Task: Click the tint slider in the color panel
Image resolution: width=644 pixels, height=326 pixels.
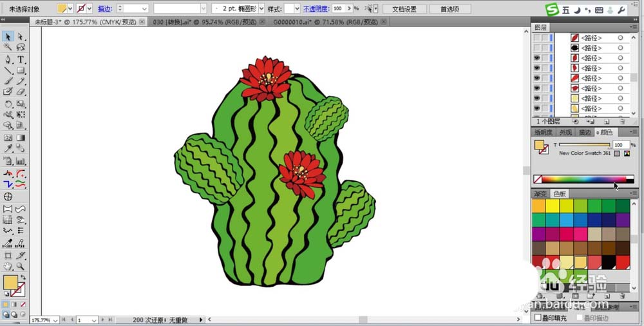Action: click(x=584, y=145)
